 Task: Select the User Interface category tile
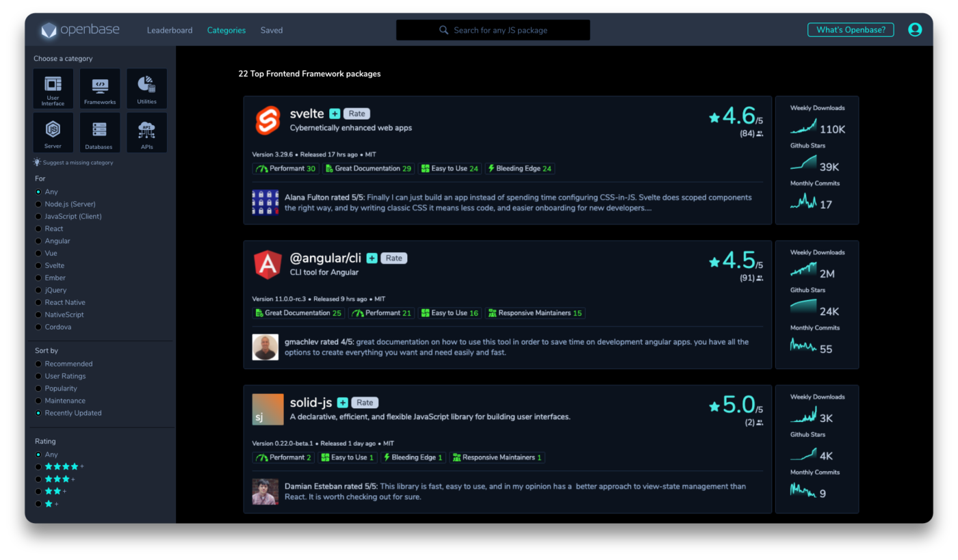tap(53, 89)
